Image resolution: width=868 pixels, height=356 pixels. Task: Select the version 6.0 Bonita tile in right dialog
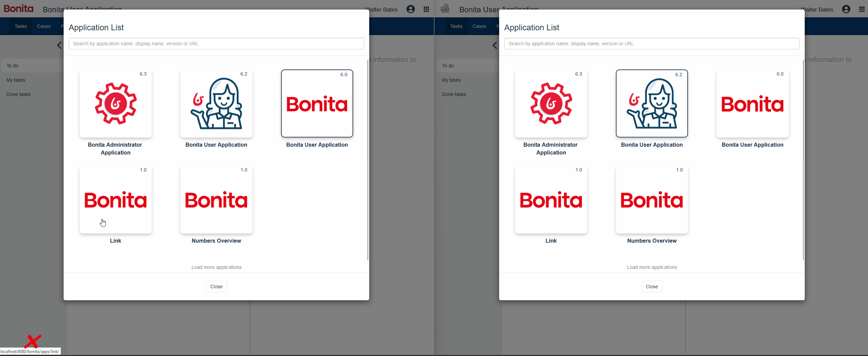[x=752, y=103]
